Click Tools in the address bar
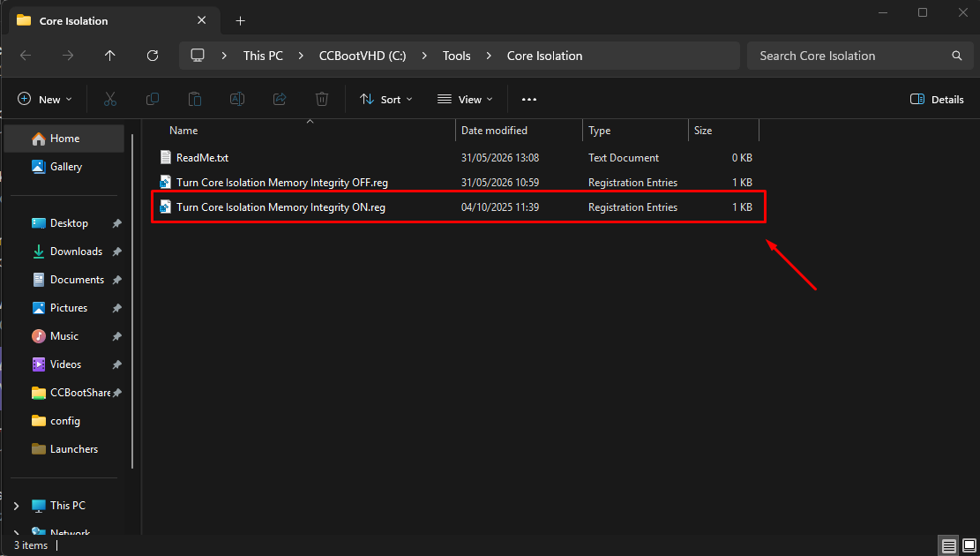Viewport: 980px width, 556px height. 457,56
